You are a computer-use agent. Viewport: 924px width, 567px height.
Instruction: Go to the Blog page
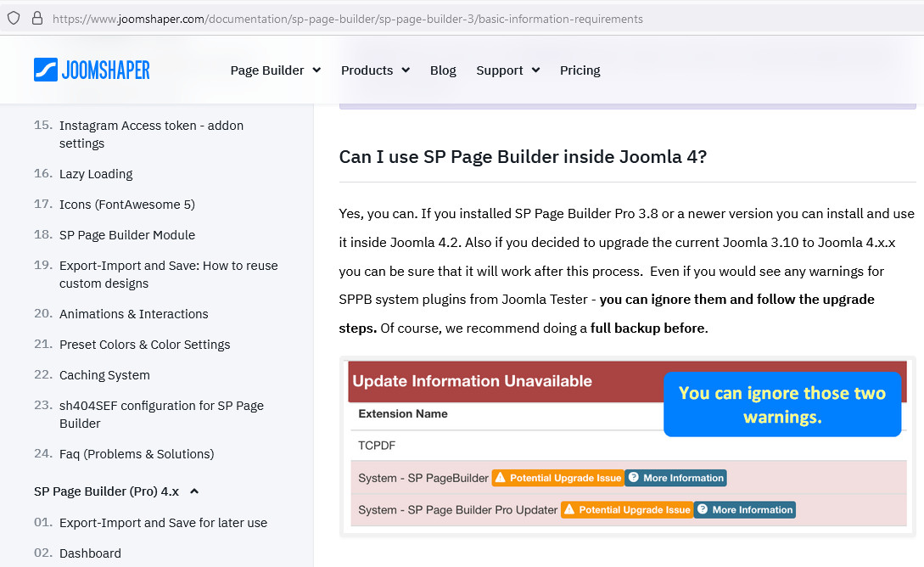point(443,70)
